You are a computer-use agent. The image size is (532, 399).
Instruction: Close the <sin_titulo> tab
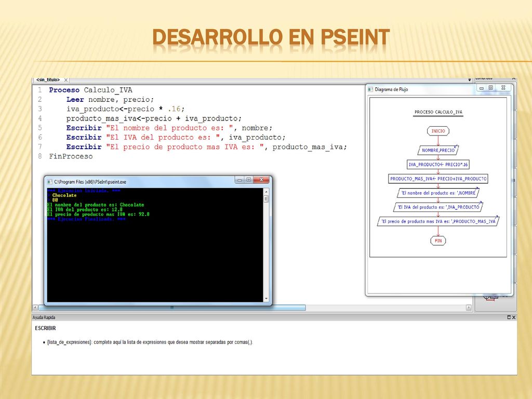coord(66,80)
